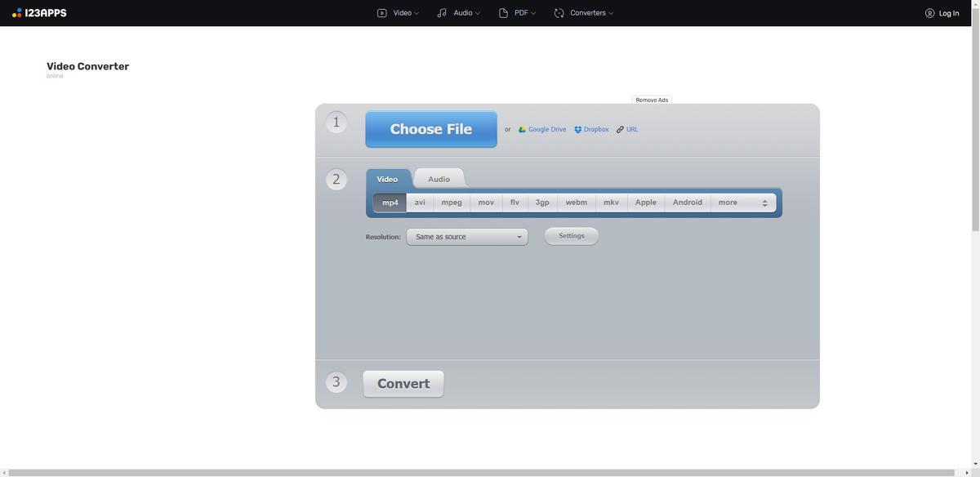The image size is (980, 477).
Task: Choose the mkv output format
Action: coord(611,203)
